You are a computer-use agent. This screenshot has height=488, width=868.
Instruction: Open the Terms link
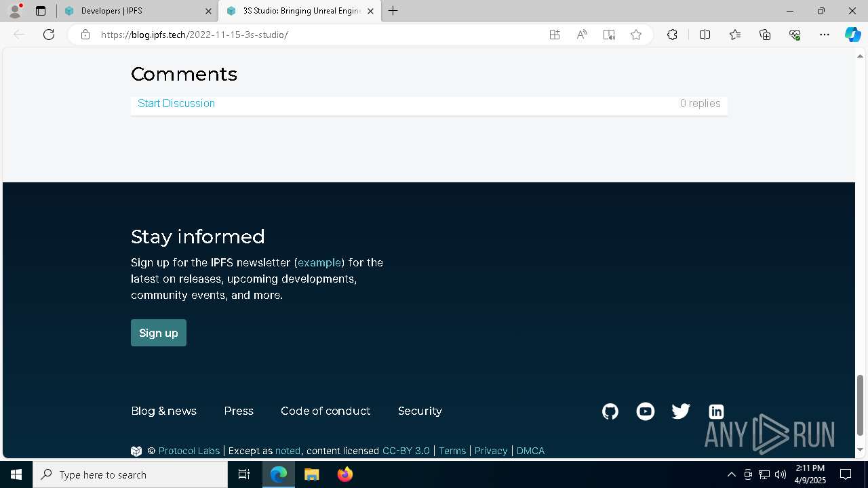[x=452, y=451]
